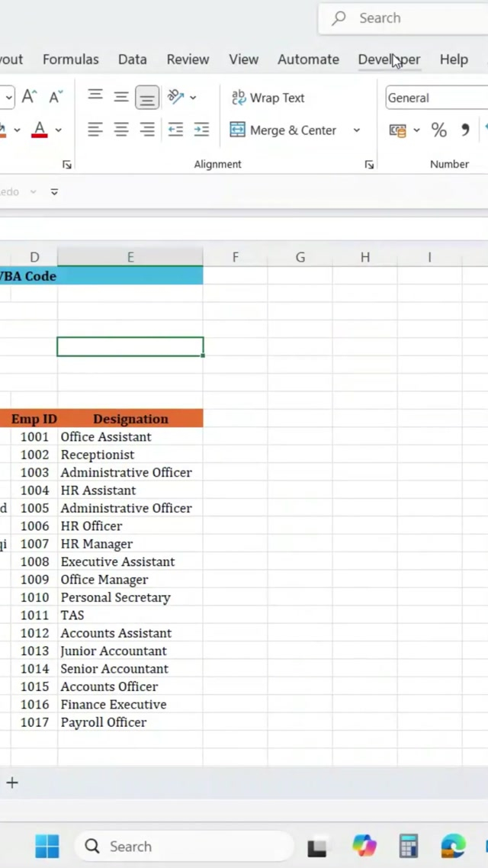Switch to the Formulas tab
The width and height of the screenshot is (488, 868).
[70, 59]
